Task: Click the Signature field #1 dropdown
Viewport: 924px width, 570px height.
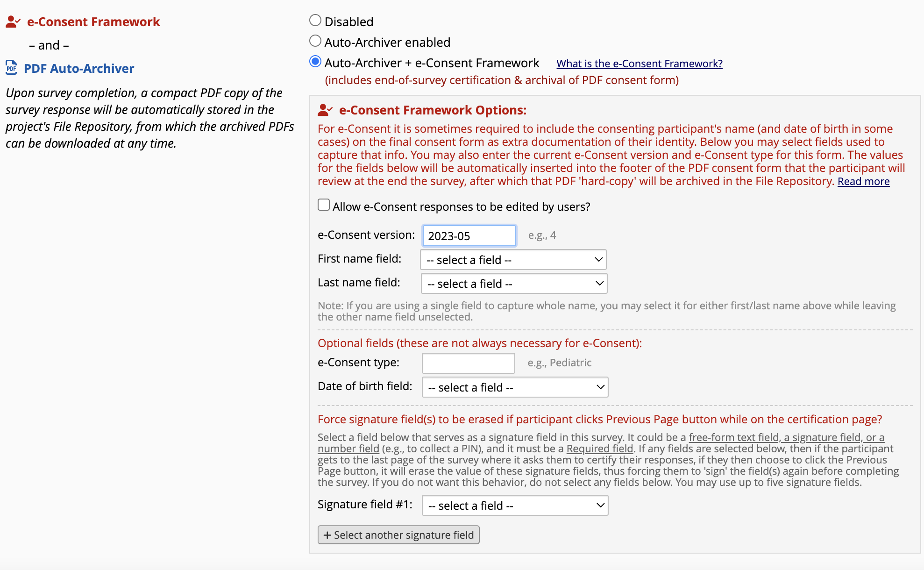Action: [x=513, y=505]
